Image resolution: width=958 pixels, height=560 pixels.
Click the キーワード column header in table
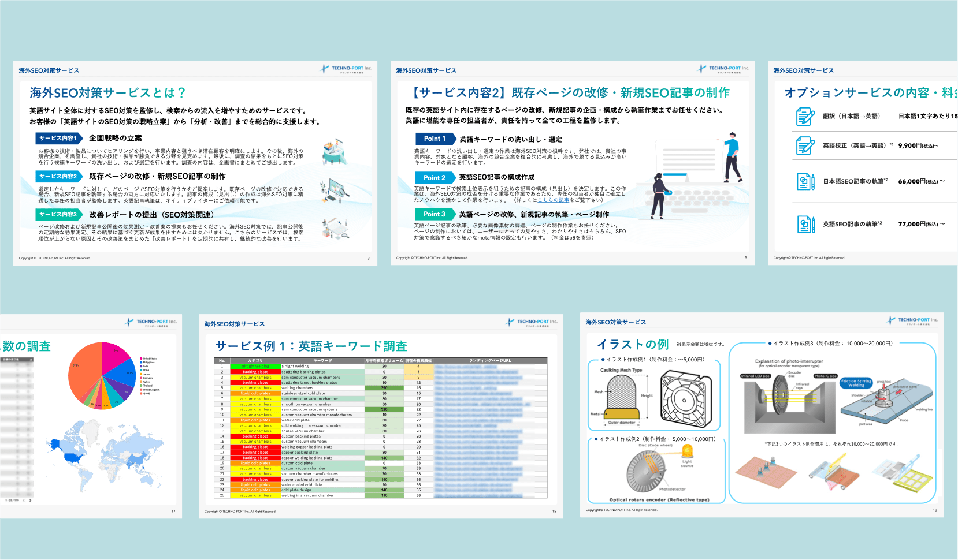pyautogui.click(x=322, y=360)
